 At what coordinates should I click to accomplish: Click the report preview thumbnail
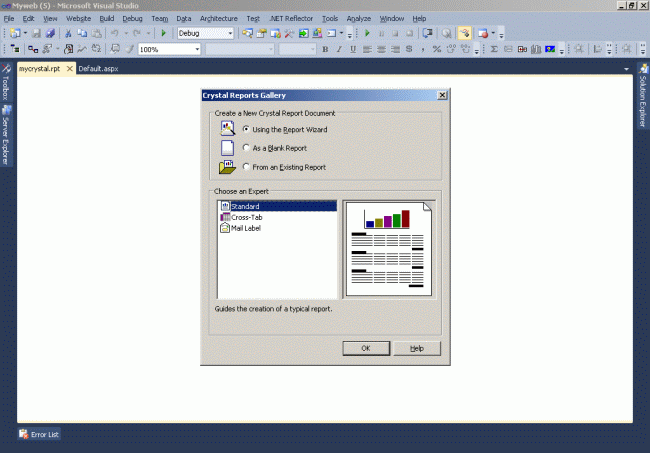click(x=388, y=249)
